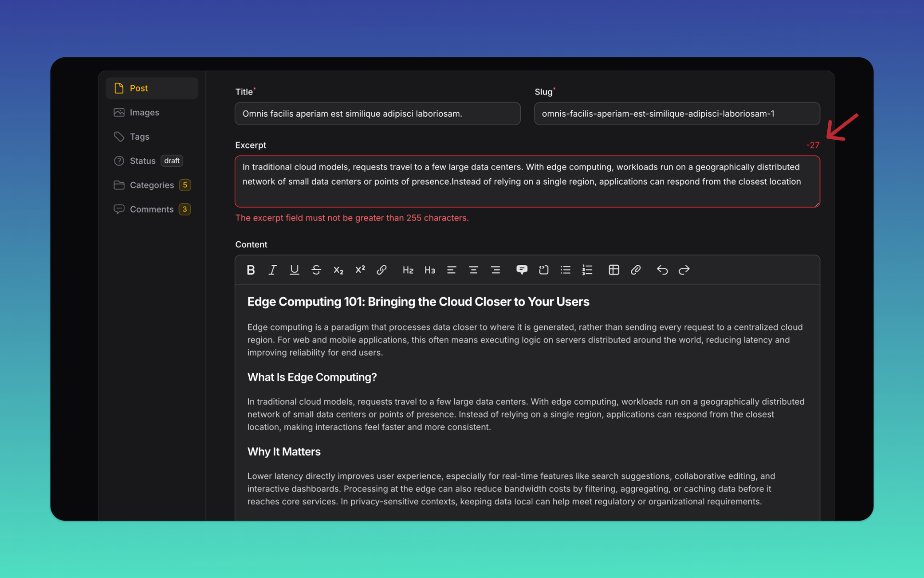
Task: Switch to the Images section
Action: click(x=144, y=112)
